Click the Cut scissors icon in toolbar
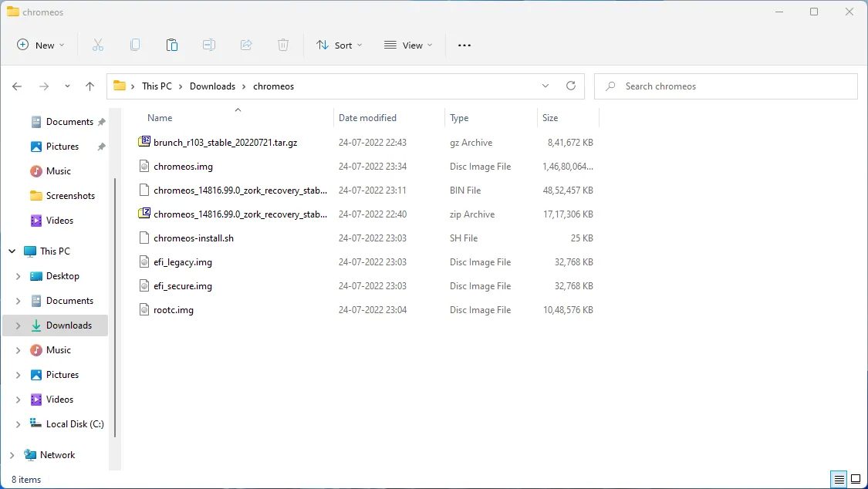This screenshot has width=868, height=489. [98, 46]
